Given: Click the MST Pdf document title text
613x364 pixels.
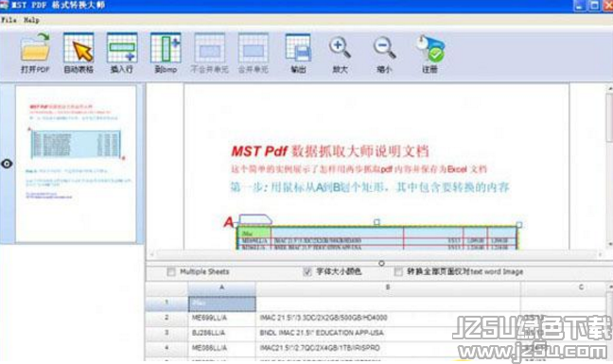Looking at the screenshot, I should point(330,151).
